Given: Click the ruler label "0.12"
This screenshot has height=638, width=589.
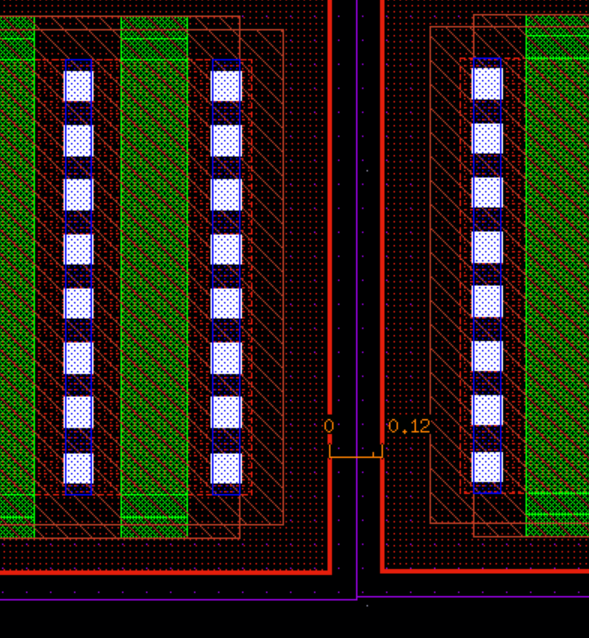Looking at the screenshot, I should pyautogui.click(x=409, y=426).
